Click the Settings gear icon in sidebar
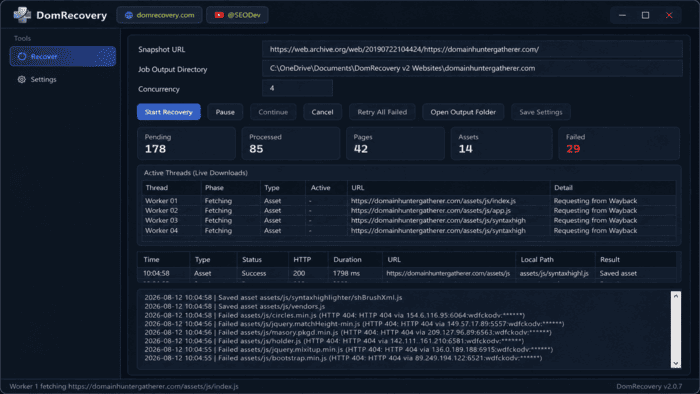Screen dimensions: 700x394 pos(21,79)
